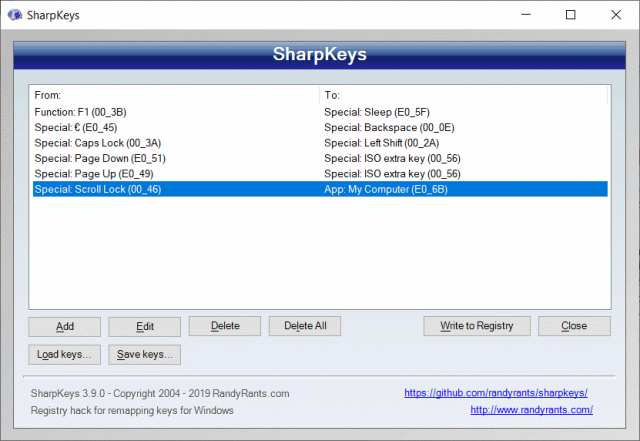Click the App: My Computer (E0_6B) cell
Screen dimensions: 640x441
386,189
